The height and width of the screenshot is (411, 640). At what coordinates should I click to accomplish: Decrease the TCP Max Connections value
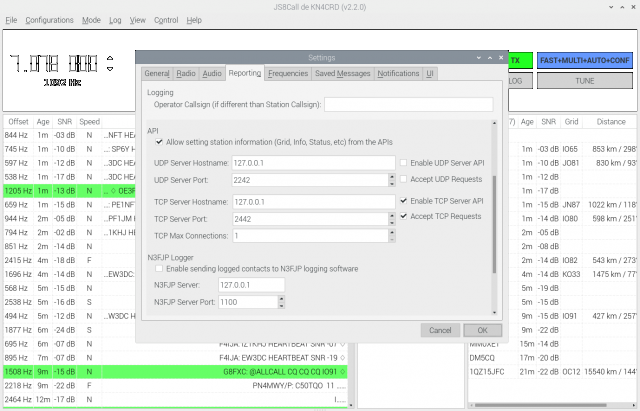[x=392, y=239]
